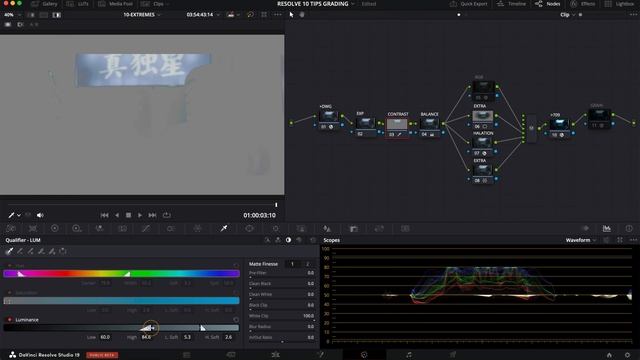The height and width of the screenshot is (360, 640).
Task: Toggle loop playback
Action: 167,215
